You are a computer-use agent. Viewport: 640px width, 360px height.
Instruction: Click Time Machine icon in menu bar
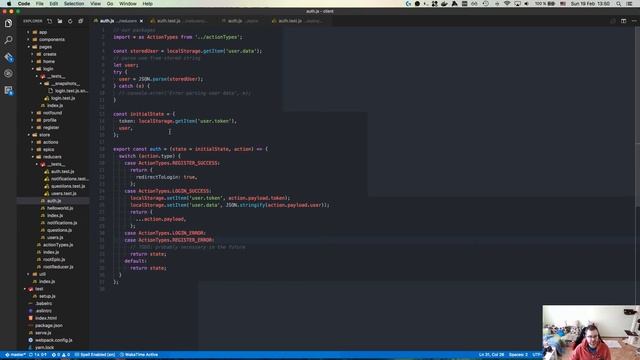(x=486, y=4)
